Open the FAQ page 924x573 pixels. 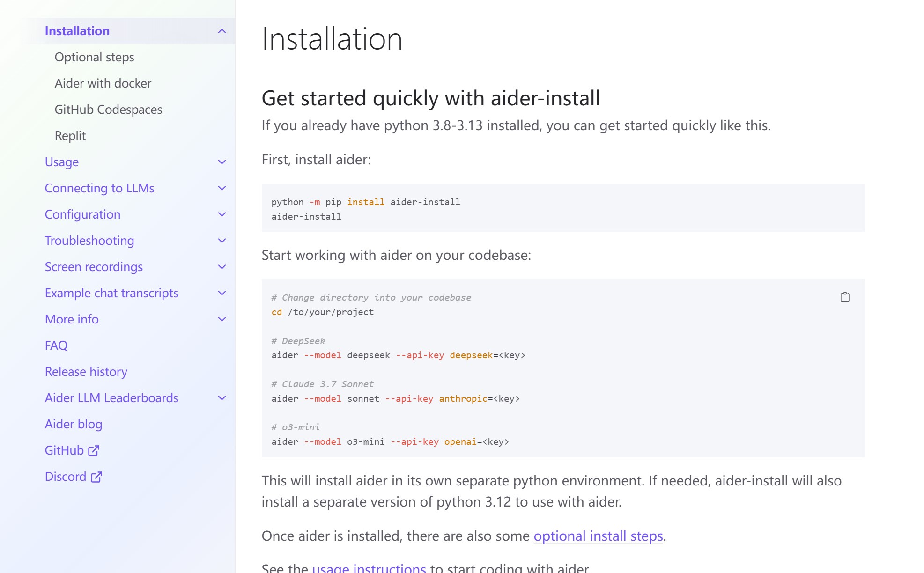56,345
